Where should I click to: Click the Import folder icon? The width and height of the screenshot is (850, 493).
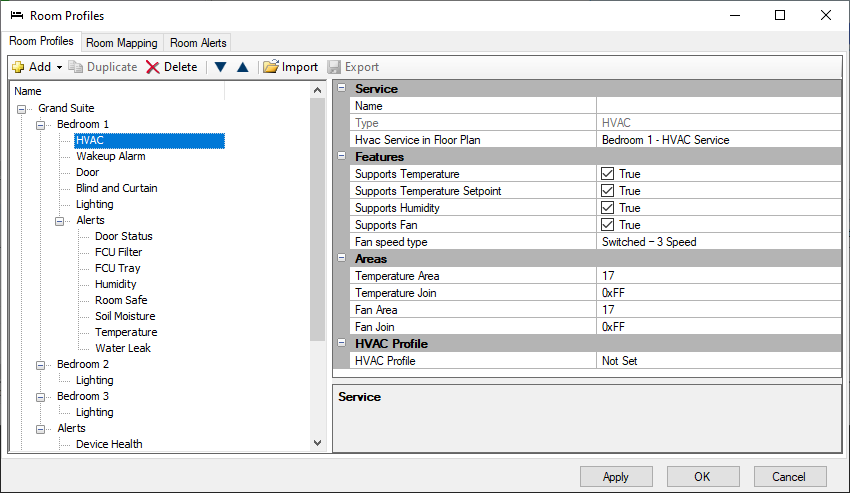(271, 67)
